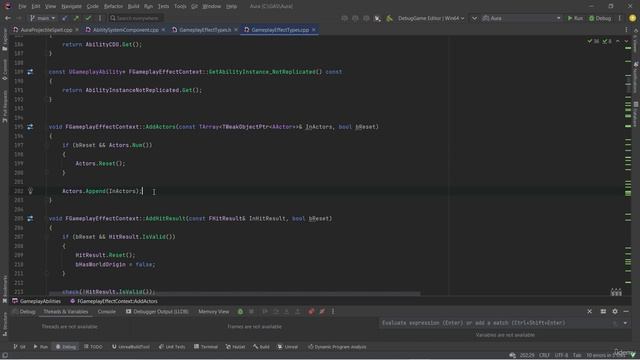Screen dimensions: 640x360
Task: Click the View Breakpoints red icon
Action: (x=311, y=311)
